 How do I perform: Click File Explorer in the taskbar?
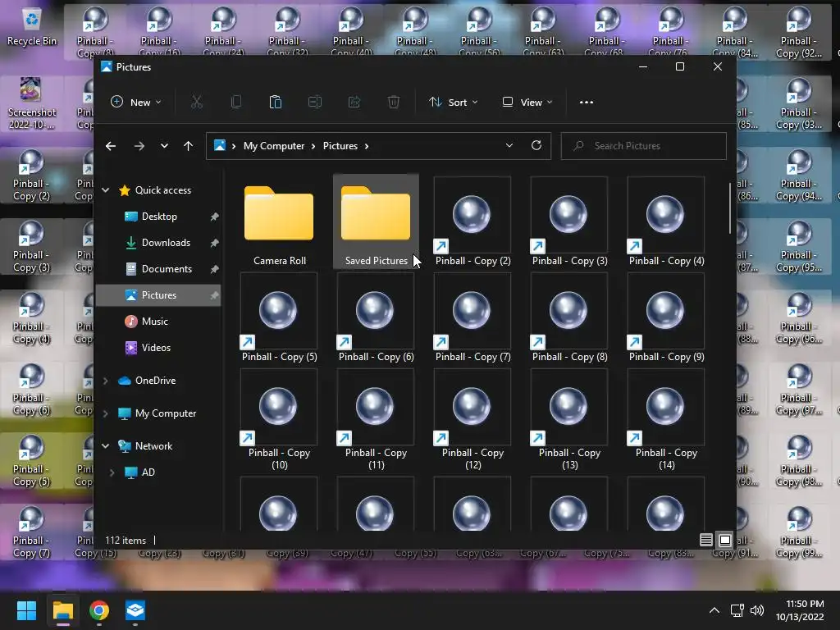pos(62,610)
